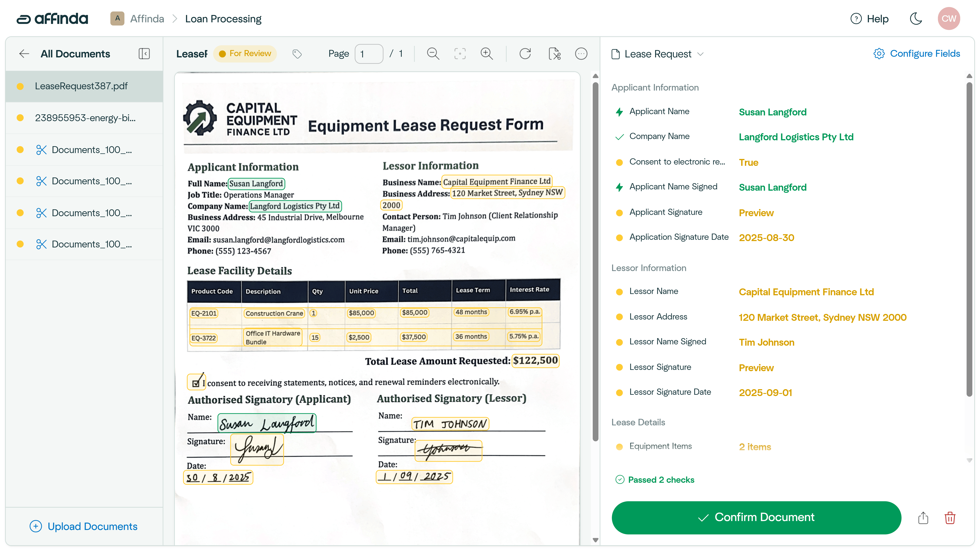Open Configure Fields settings
This screenshot has width=980, height=551.
coord(917,54)
